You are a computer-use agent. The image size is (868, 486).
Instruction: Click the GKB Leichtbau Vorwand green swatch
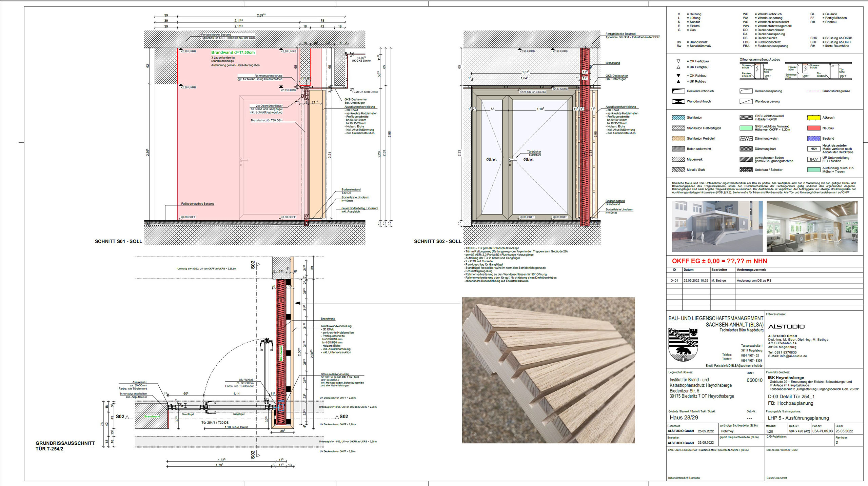coord(746,128)
